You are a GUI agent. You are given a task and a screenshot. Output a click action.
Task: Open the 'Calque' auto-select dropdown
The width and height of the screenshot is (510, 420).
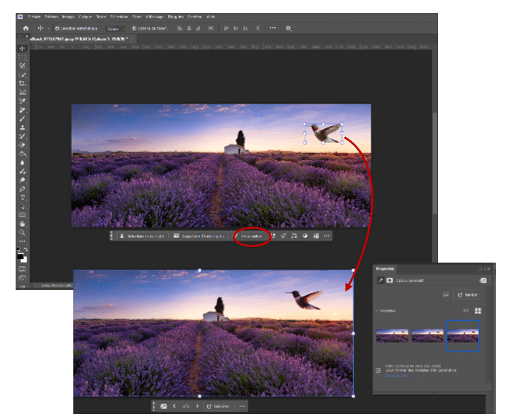pyautogui.click(x=115, y=28)
